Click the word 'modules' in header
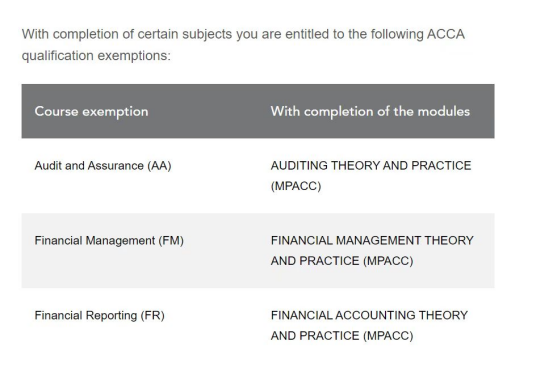 pyautogui.click(x=444, y=112)
